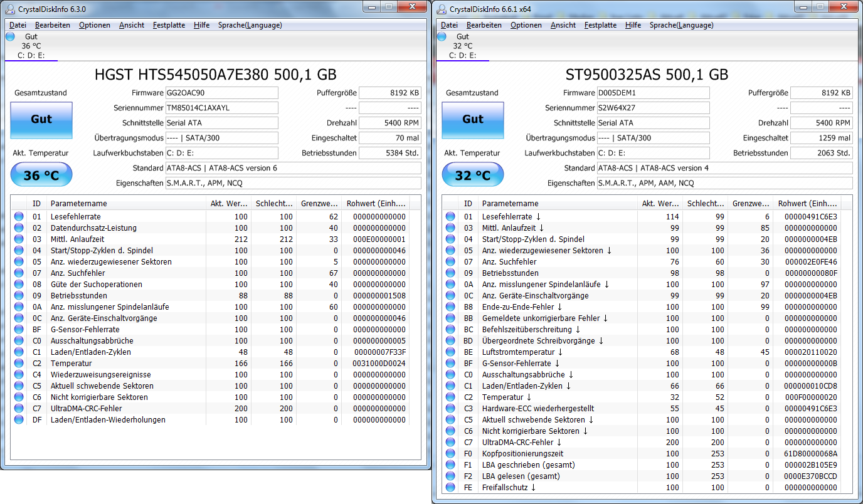The image size is (863, 504).
Task: Open Bearbeiten menu in right window
Action: 484,25
